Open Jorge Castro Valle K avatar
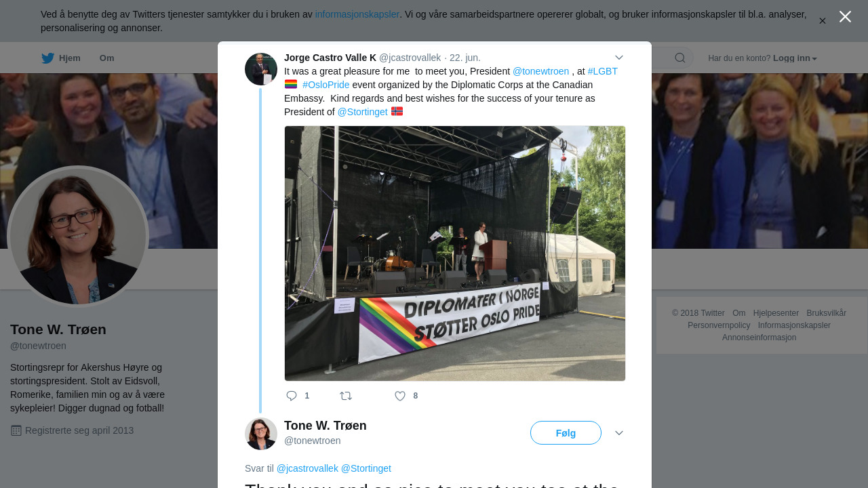Image resolution: width=868 pixels, height=488 pixels. point(261,69)
